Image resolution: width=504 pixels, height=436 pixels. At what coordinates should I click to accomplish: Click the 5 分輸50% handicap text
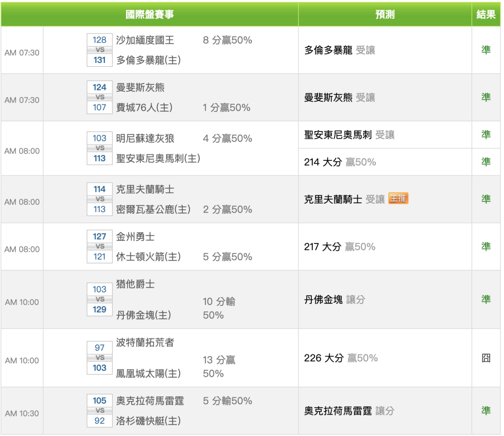(x=227, y=401)
